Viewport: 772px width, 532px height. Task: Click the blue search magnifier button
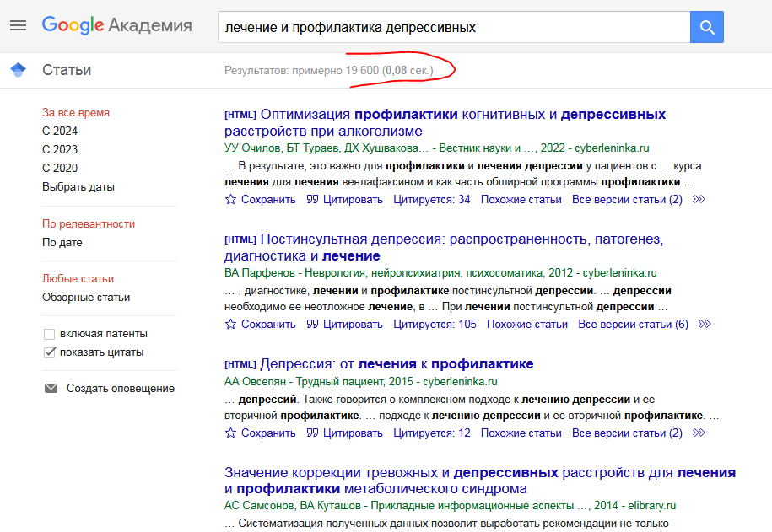coord(708,26)
